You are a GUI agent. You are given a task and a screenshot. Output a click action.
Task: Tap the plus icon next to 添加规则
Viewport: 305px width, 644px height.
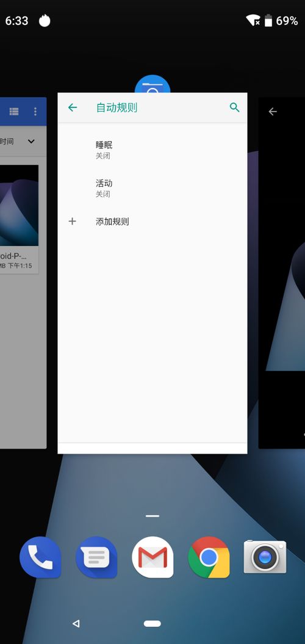[x=72, y=222]
